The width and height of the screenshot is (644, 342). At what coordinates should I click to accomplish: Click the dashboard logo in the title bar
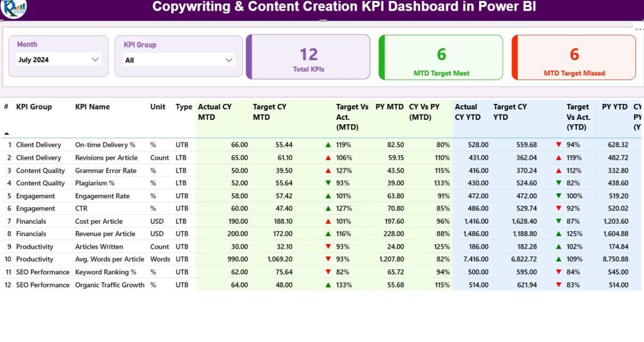pos(13,8)
